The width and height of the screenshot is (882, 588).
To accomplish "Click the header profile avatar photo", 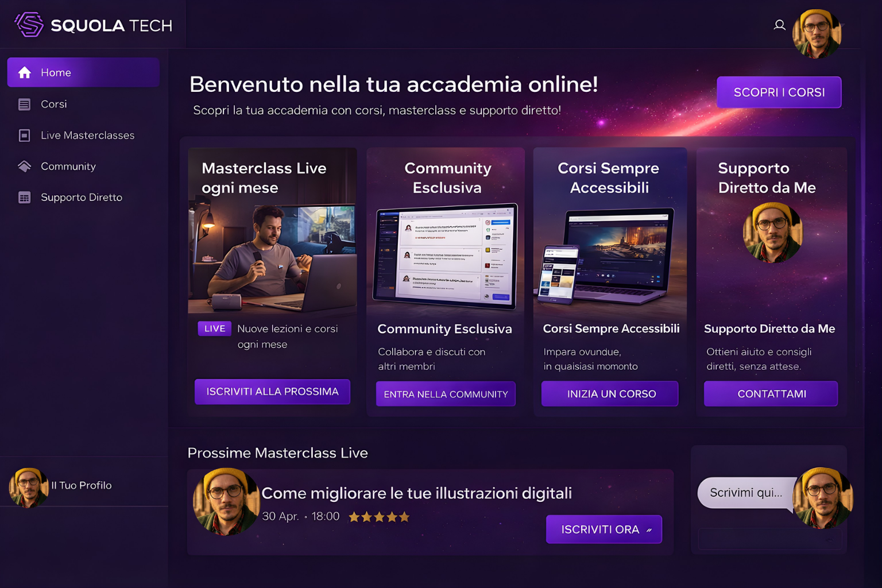I will (x=817, y=34).
